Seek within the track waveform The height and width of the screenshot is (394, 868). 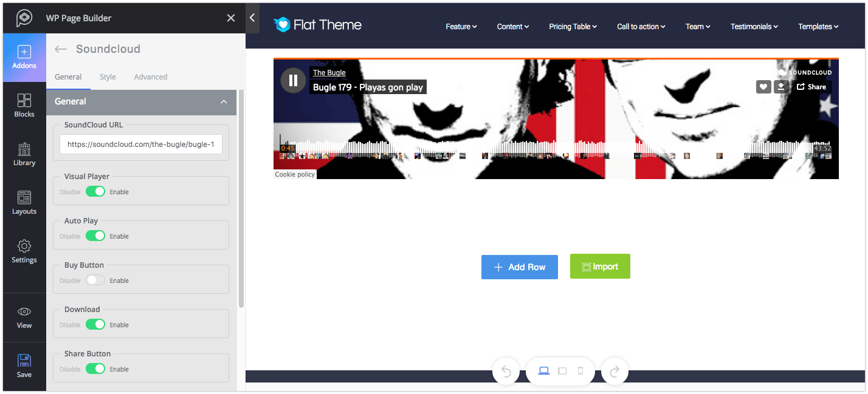(x=556, y=148)
